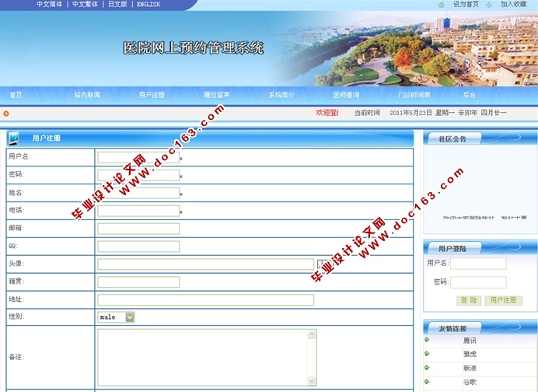Image resolution: width=538 pixels, height=392 pixels.
Task: Open the 首页 navigation item
Action: pyautogui.click(x=16, y=95)
